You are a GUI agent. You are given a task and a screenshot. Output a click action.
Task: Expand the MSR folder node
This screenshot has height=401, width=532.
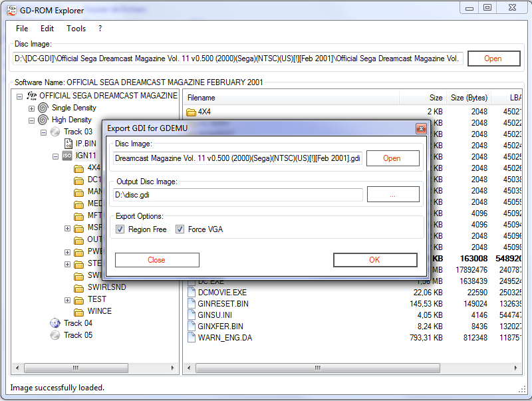[67, 228]
